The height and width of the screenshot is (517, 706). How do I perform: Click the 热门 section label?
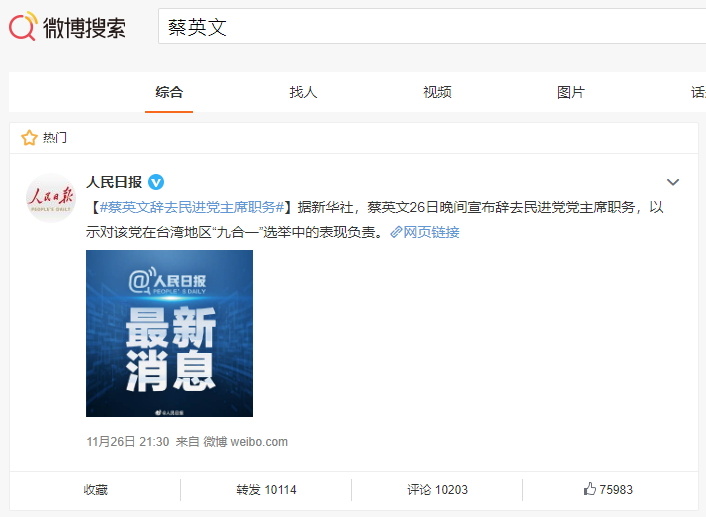(54, 137)
